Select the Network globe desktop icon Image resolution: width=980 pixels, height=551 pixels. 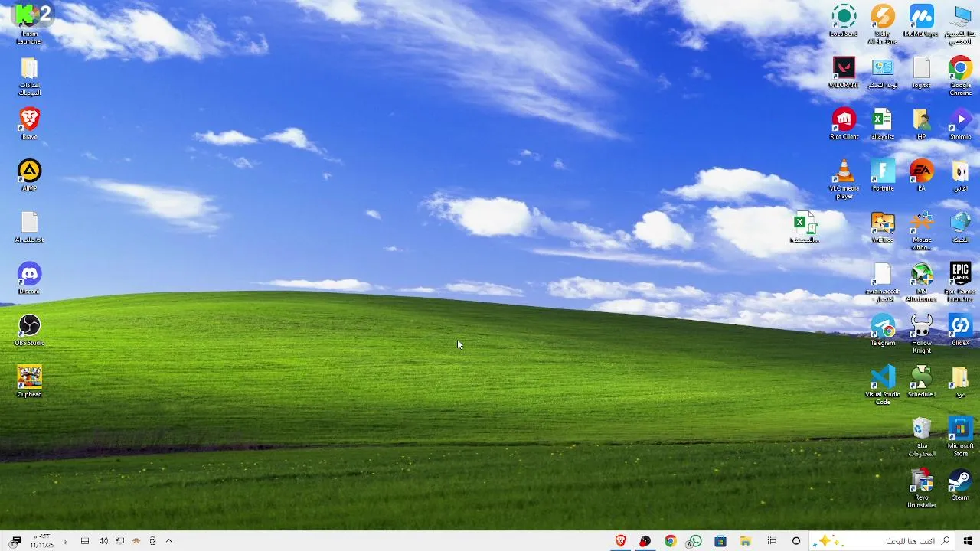click(x=960, y=227)
